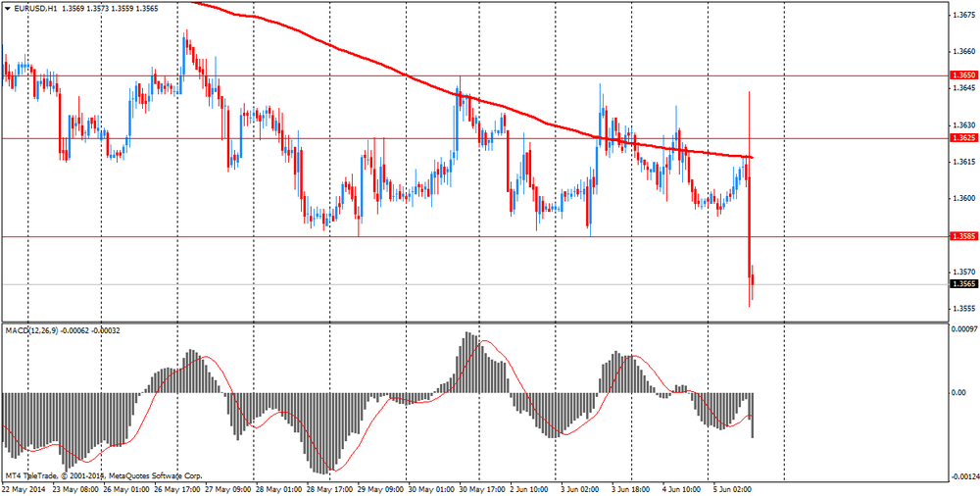
Task: Click the black 1.3565 current price label
Action: coord(962,284)
